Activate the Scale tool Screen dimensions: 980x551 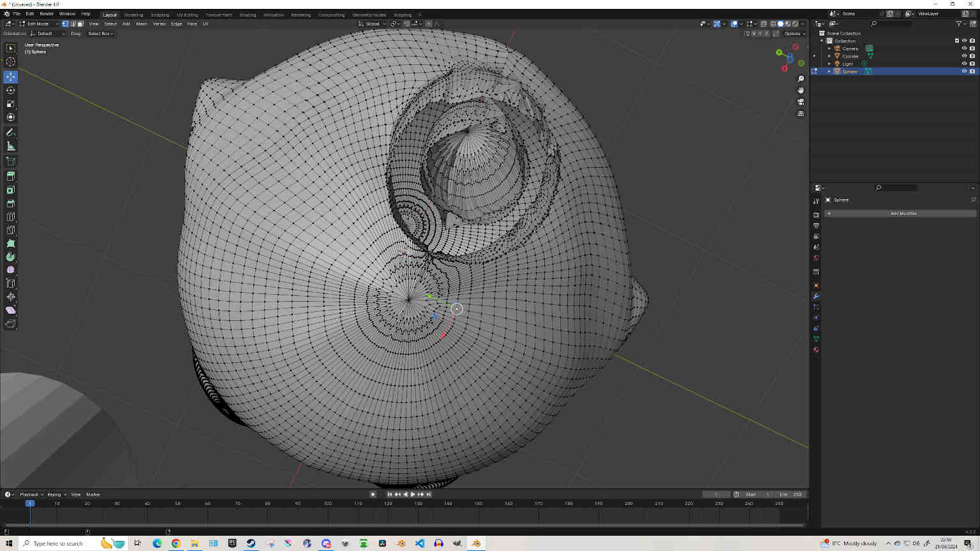(x=11, y=103)
